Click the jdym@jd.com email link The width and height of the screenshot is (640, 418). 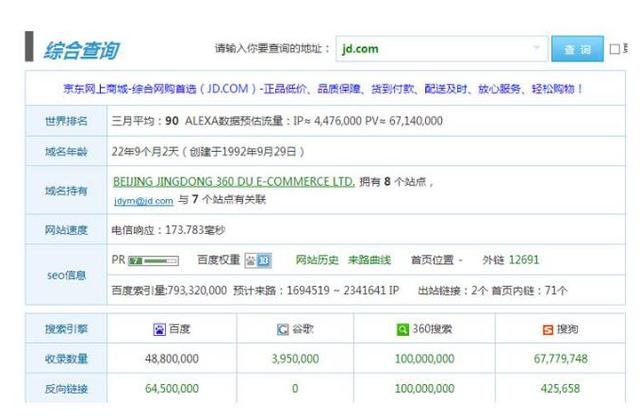tap(144, 201)
